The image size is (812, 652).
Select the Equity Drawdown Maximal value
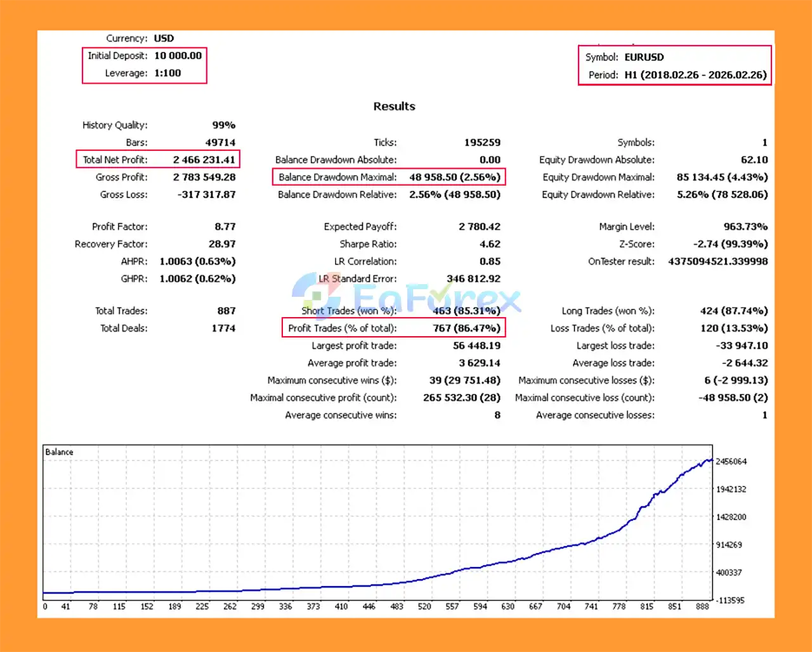point(722,178)
